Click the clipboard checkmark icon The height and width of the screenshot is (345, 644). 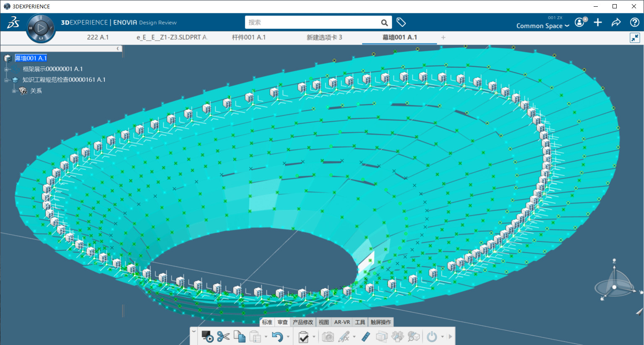pyautogui.click(x=303, y=336)
